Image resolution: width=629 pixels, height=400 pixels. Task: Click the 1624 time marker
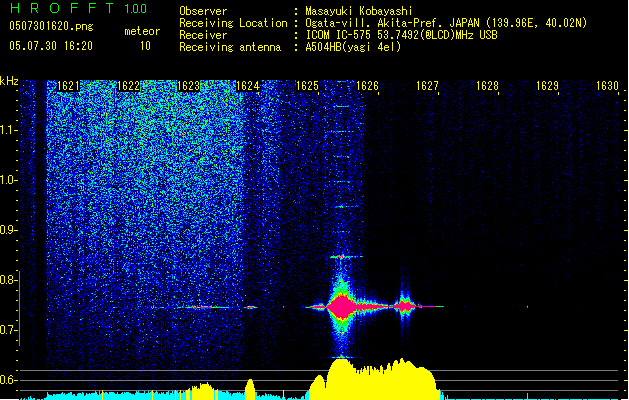pos(248,86)
